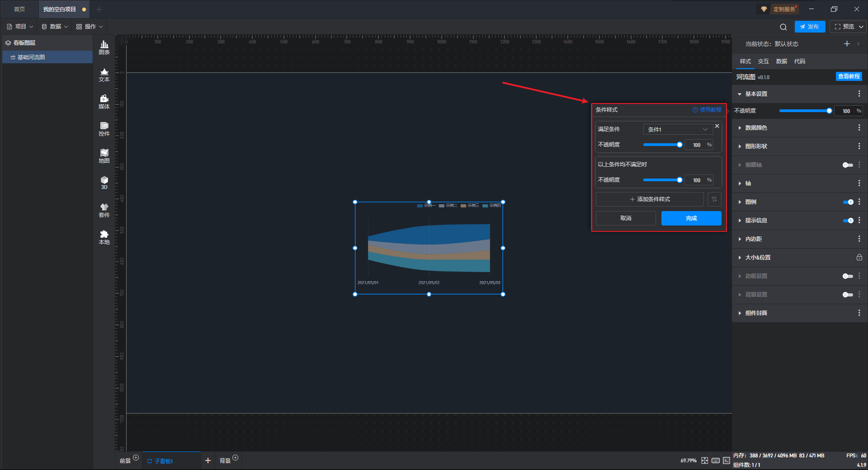Open the 地图 map components icon
868x470 pixels.
coord(104,155)
